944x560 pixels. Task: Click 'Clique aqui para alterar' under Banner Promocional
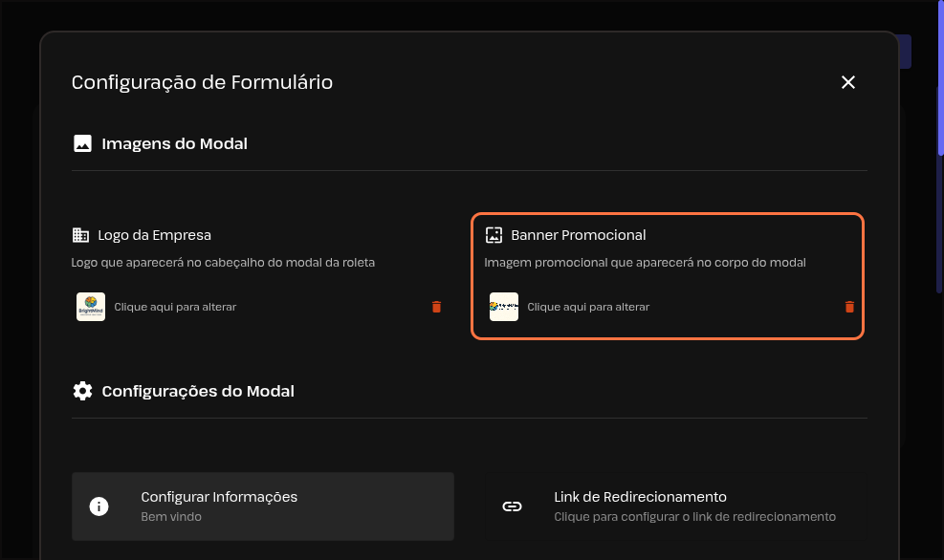(x=588, y=307)
